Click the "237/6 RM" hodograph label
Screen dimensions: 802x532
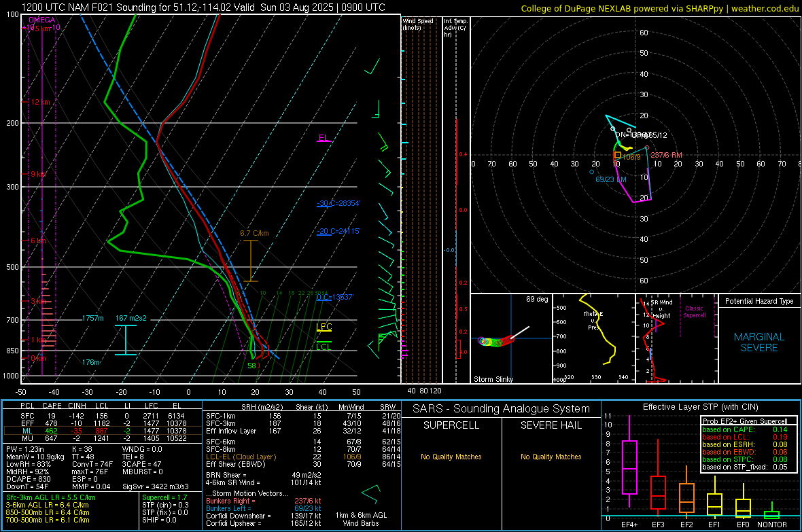(667, 155)
